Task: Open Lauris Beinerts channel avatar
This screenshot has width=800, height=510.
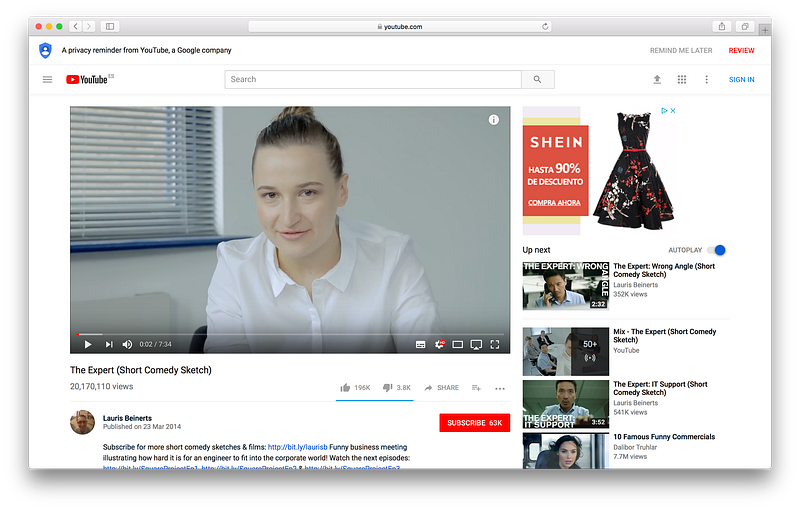Action: click(82, 422)
